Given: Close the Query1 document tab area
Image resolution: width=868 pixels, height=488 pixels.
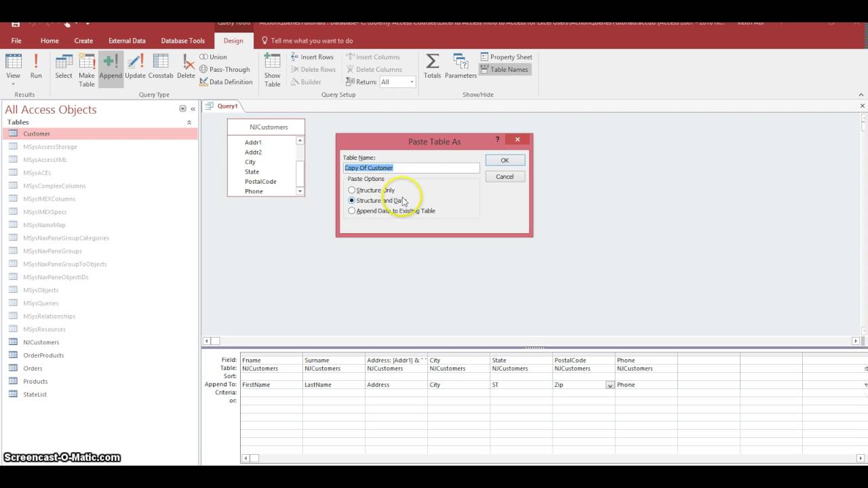Looking at the screenshot, I should tap(863, 106).
